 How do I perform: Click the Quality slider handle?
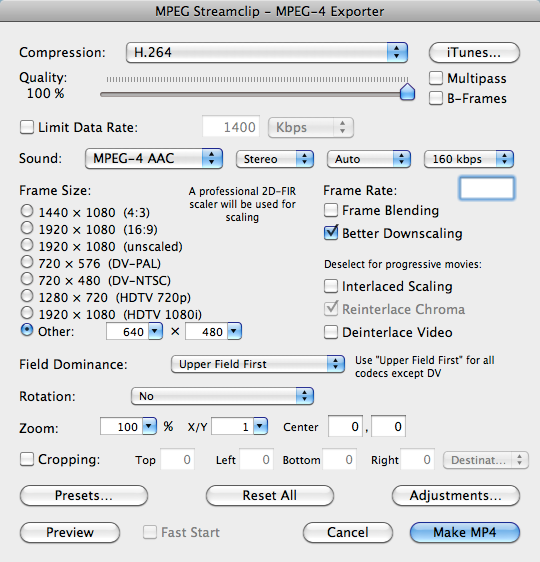tap(407, 92)
